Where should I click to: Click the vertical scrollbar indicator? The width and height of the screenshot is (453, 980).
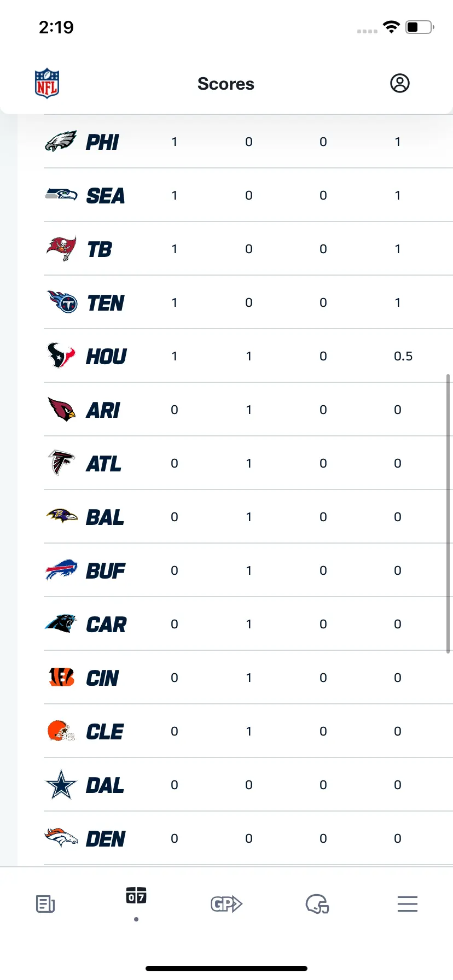448,514
